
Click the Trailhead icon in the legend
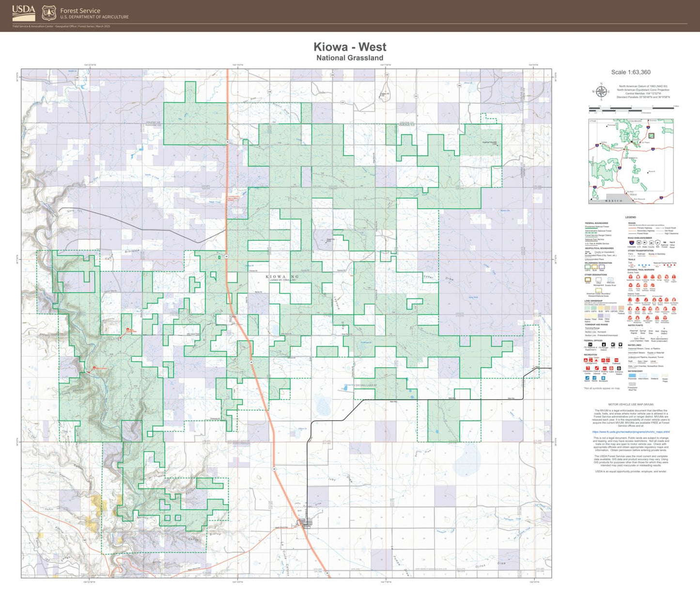coord(617,361)
